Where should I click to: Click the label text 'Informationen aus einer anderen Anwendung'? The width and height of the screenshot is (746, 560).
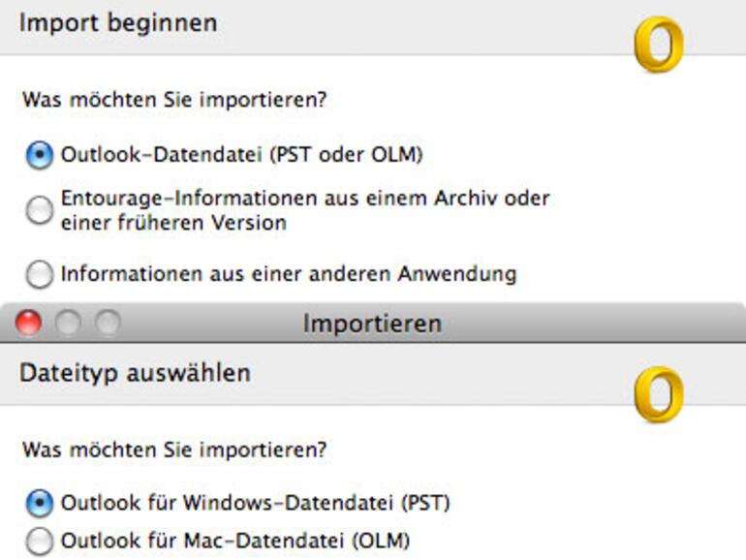click(288, 274)
